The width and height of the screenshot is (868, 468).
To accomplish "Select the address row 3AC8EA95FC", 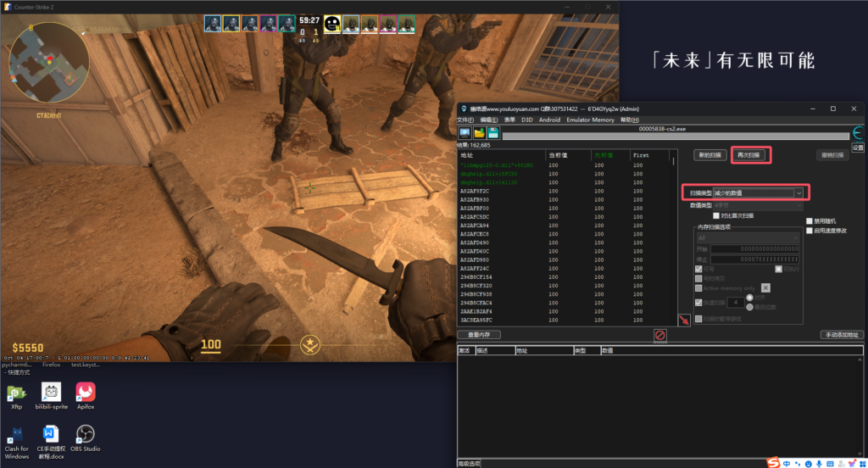I will [565, 320].
